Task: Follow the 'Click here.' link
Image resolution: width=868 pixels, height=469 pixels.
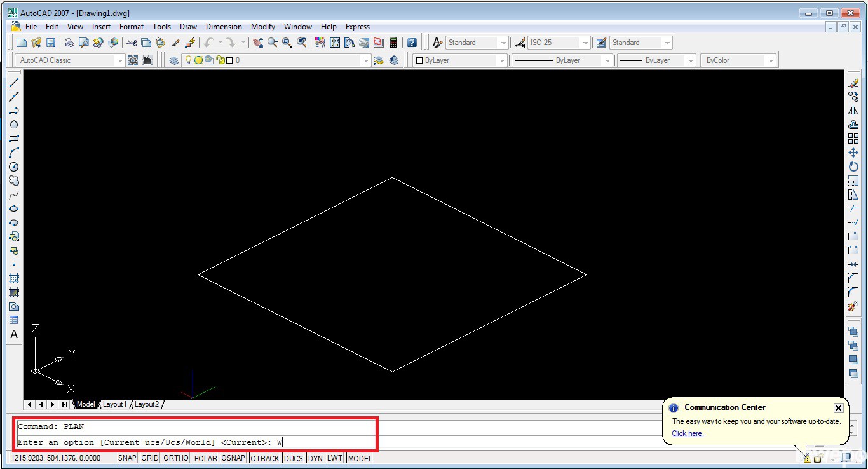Action: 688,433
